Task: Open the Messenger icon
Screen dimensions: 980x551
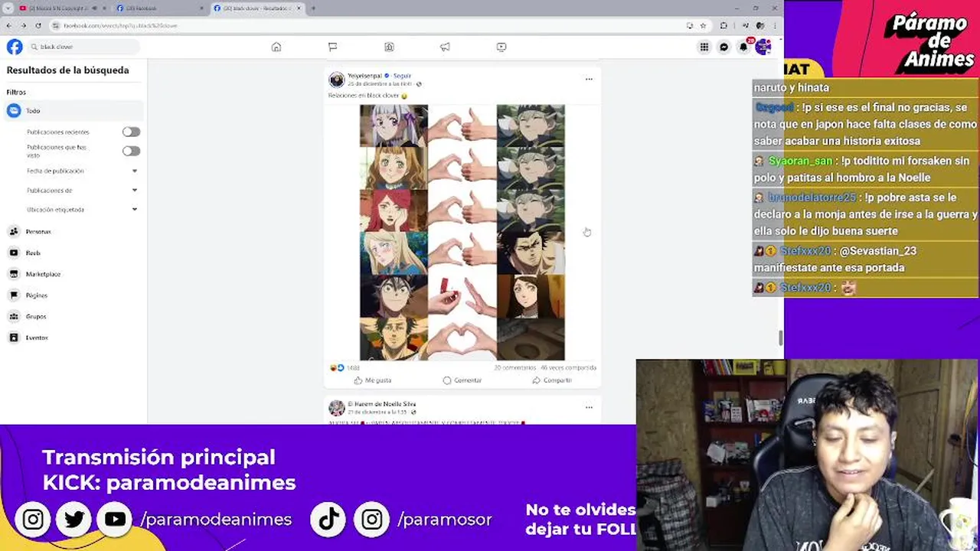Action: tap(724, 47)
